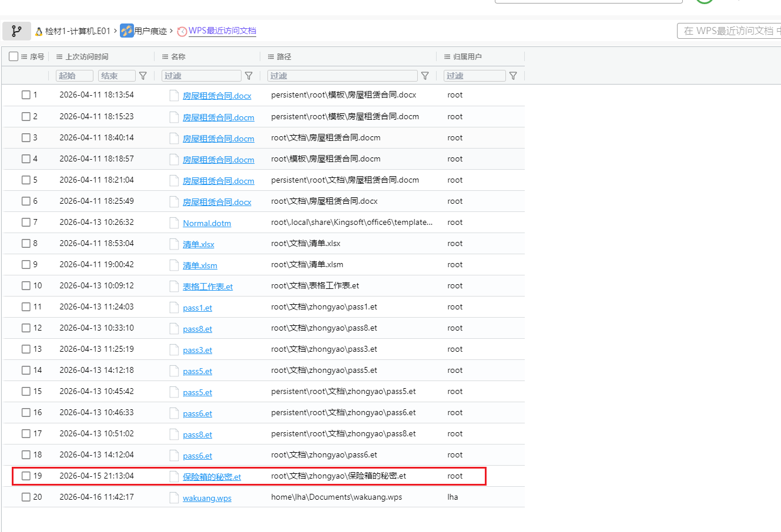Click the footprint icon beside 用户痕迹
This screenshot has height=532, width=781.
[126, 31]
